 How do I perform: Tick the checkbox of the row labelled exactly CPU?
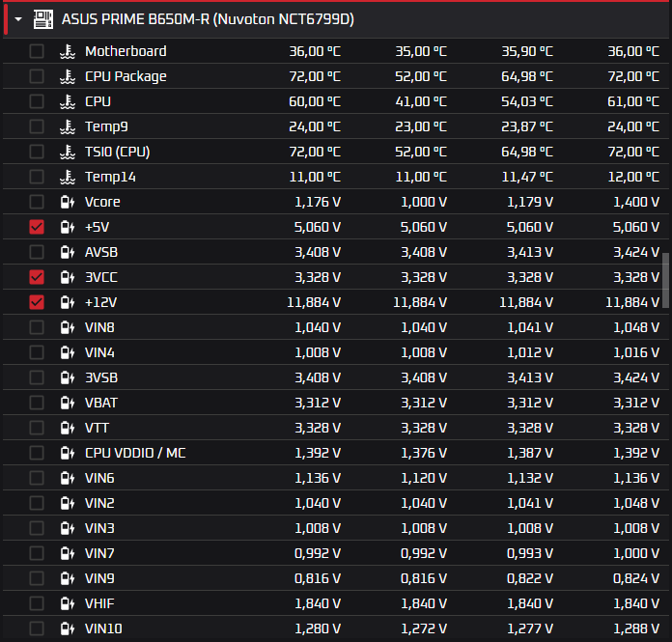point(37,101)
